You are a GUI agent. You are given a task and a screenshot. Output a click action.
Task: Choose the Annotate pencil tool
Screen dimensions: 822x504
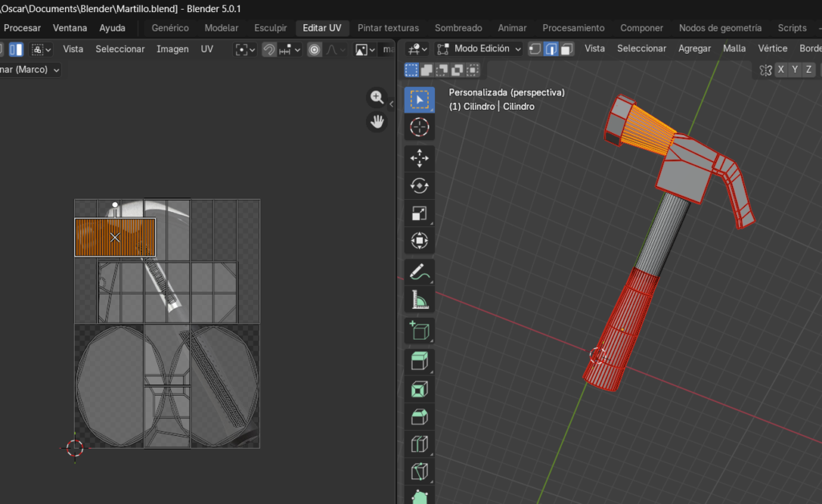coord(419,272)
